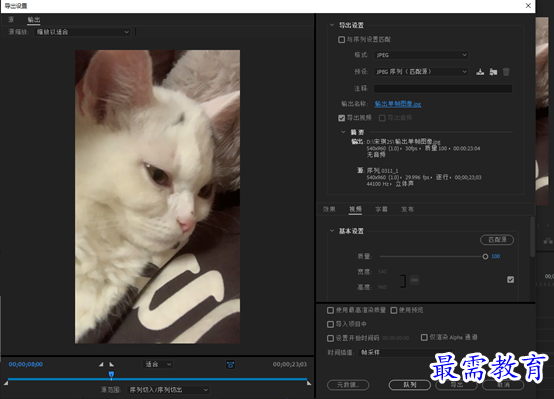The height and width of the screenshot is (399, 554).
Task: Select the 视频 tab
Action: coord(355,209)
